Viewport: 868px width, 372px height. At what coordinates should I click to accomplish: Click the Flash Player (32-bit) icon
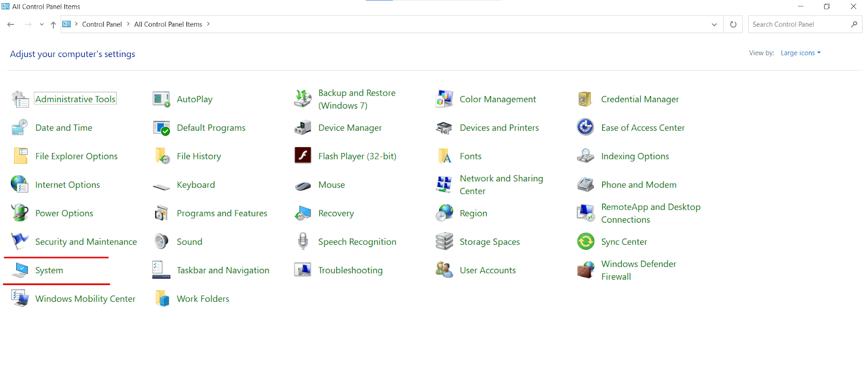(303, 156)
